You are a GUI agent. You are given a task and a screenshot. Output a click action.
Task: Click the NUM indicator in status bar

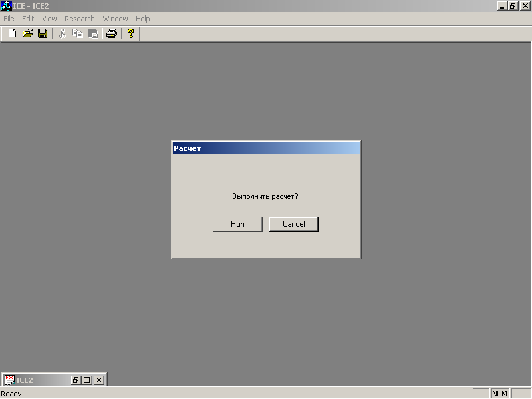499,394
